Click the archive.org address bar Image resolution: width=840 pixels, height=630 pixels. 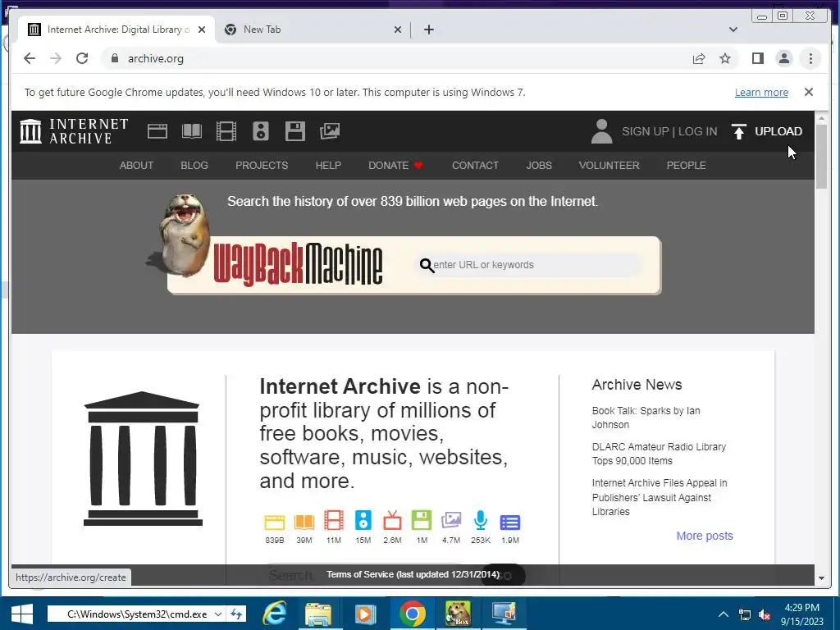396,58
